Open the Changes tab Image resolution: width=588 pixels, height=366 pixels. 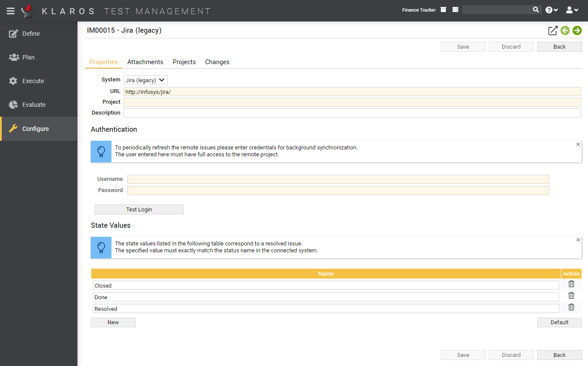217,62
